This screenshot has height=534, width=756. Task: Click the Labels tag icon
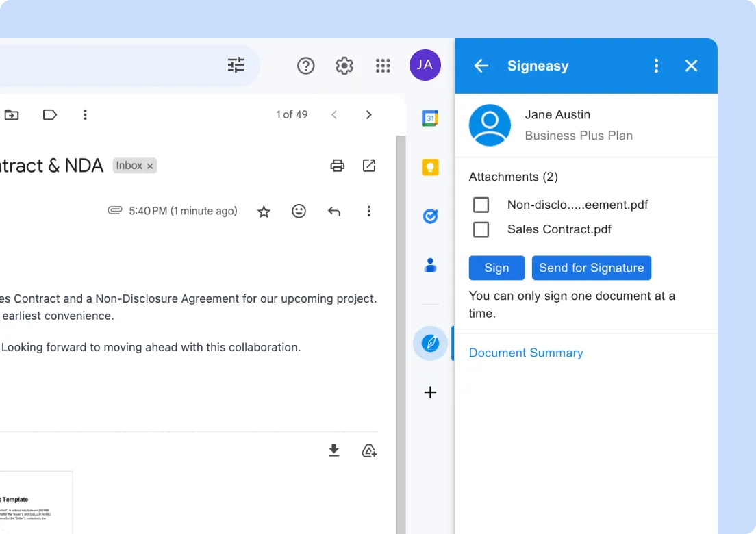(50, 115)
